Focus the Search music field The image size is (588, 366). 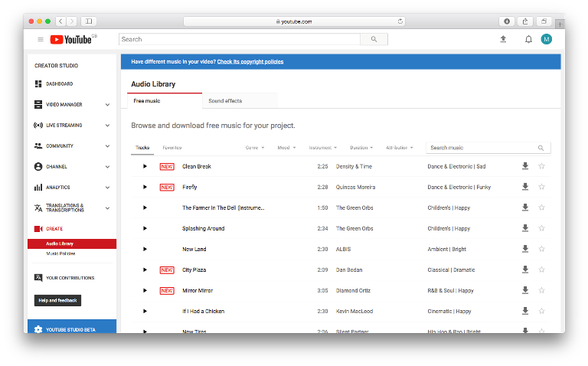point(488,148)
